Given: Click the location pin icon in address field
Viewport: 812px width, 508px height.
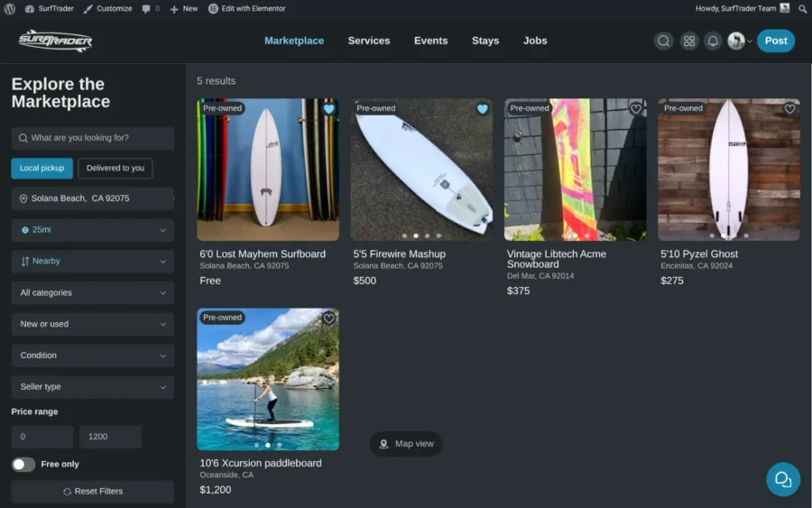Looking at the screenshot, I should click(23, 199).
